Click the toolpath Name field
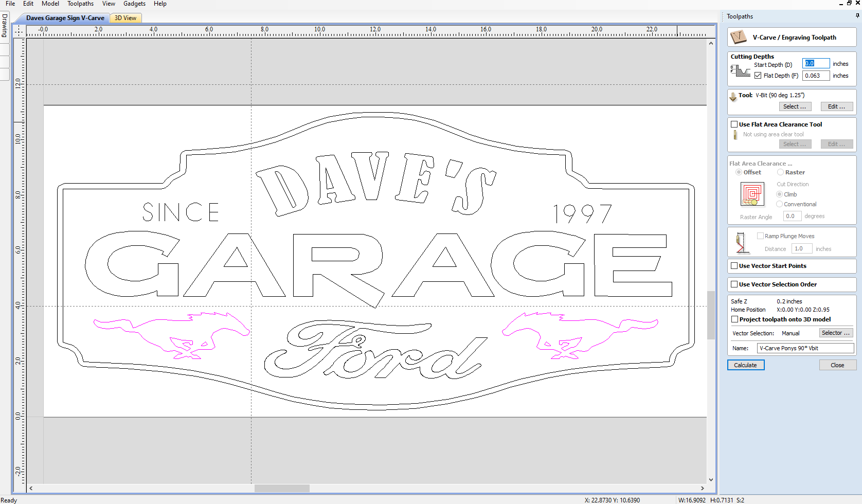This screenshot has height=504, width=862. 805,348
